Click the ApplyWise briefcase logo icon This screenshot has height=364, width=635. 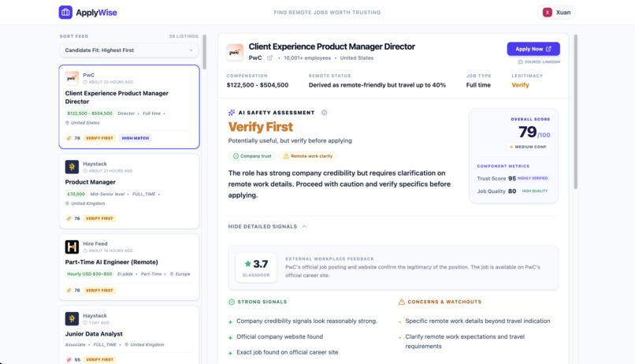65,12
